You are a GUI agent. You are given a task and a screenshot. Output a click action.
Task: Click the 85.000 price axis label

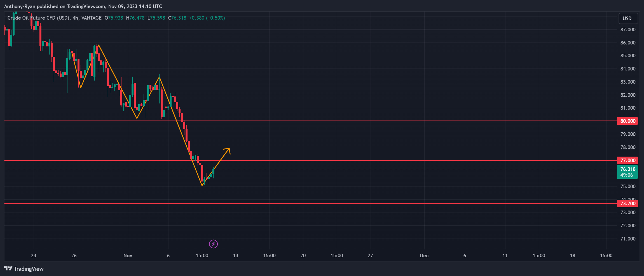pyautogui.click(x=628, y=56)
